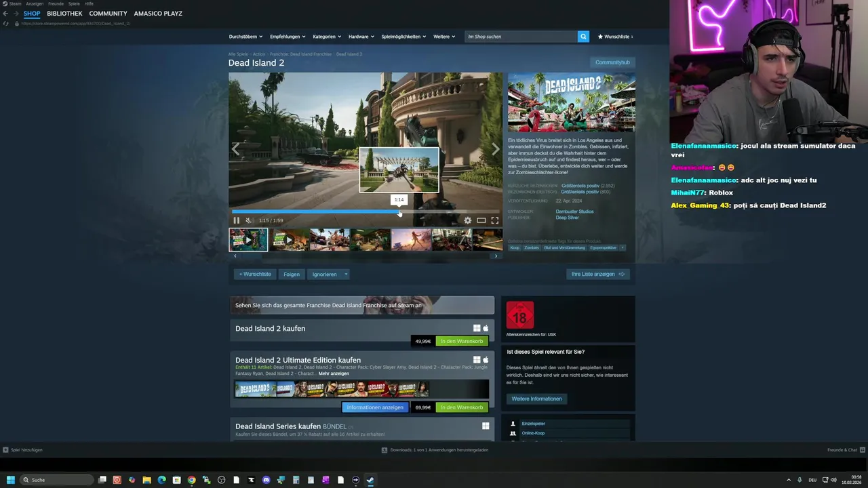Seek along the trailer progress bar

click(366, 211)
